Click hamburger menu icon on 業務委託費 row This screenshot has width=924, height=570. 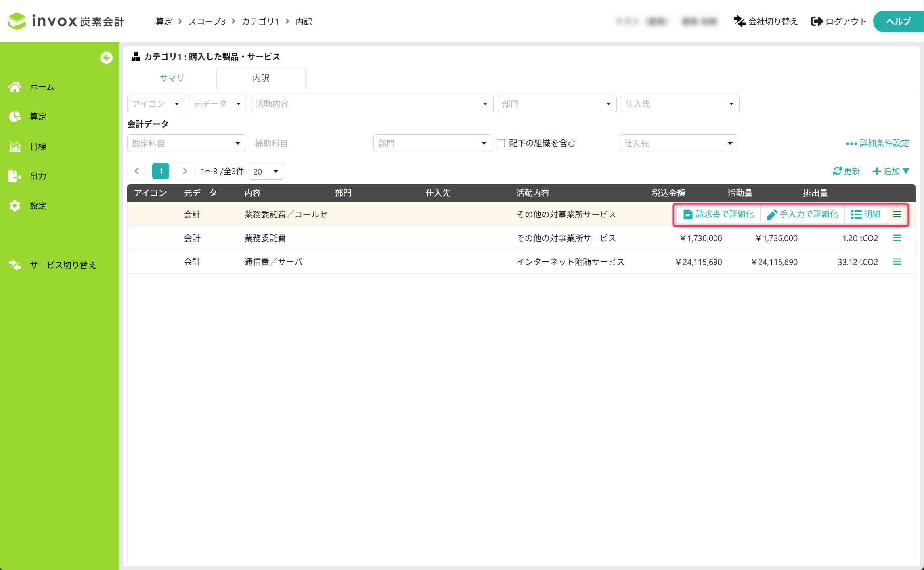(897, 238)
